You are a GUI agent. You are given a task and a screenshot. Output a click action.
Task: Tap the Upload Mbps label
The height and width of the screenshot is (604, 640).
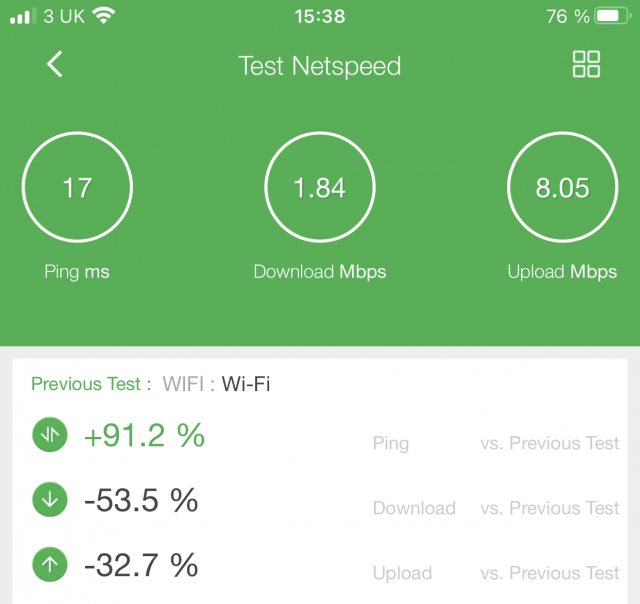point(562,272)
